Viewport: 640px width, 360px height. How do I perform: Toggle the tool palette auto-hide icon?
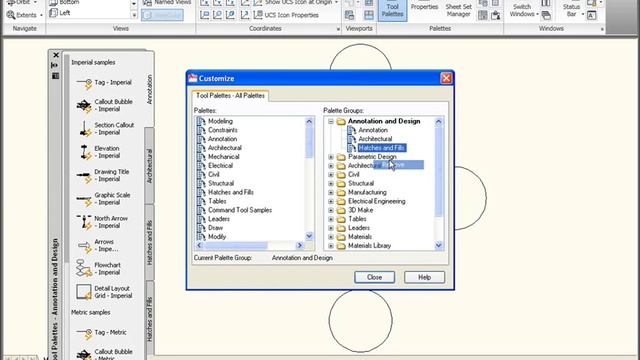pos(55,65)
